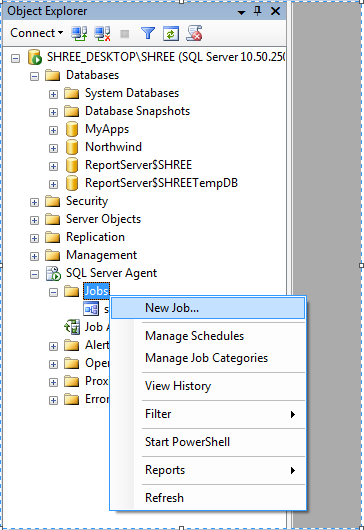Expand the Operators folder
Screen dimensions: 364x530
point(53,364)
